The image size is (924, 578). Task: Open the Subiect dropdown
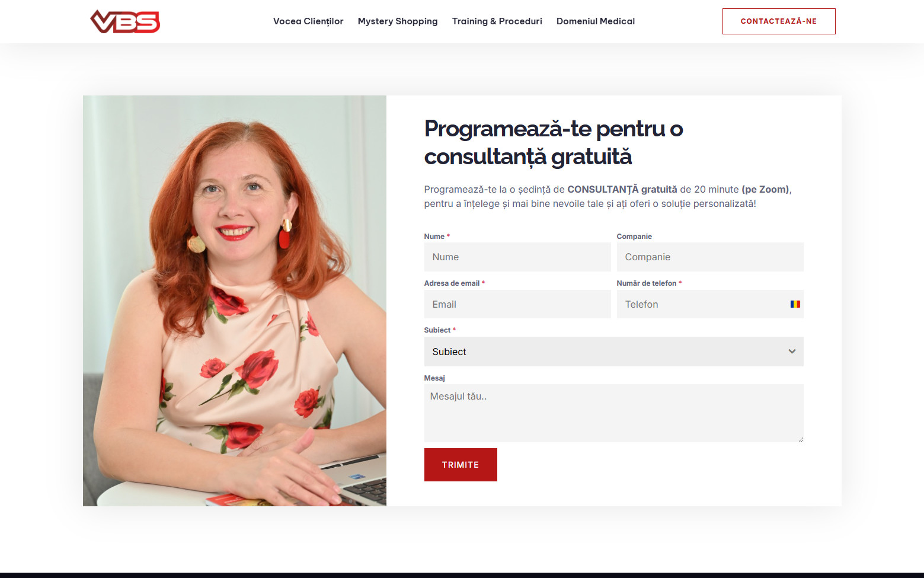pos(613,352)
